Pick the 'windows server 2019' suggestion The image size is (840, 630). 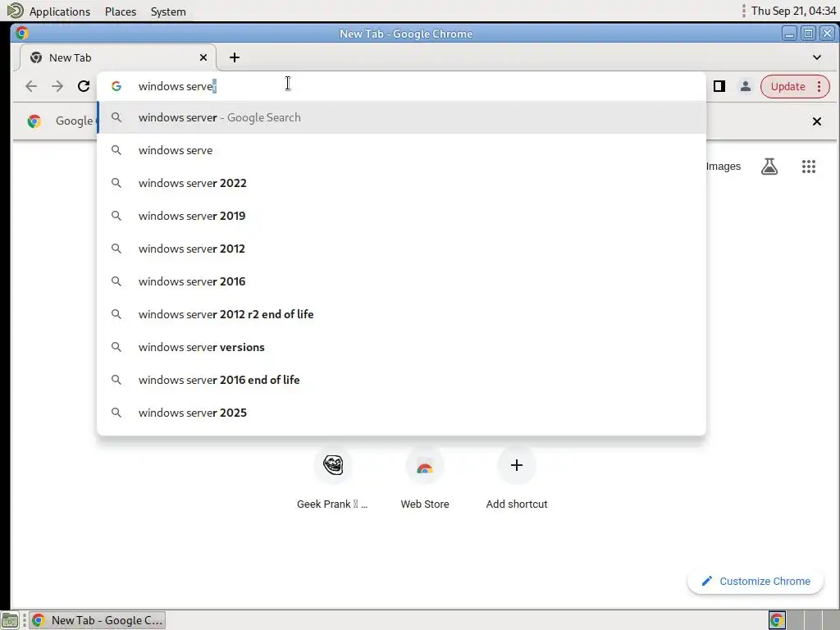(x=401, y=216)
